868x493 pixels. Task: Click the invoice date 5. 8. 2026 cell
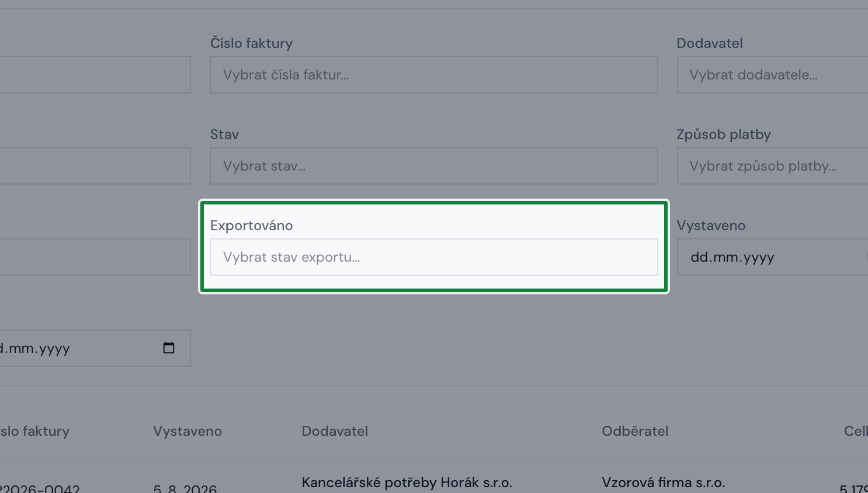(x=185, y=488)
